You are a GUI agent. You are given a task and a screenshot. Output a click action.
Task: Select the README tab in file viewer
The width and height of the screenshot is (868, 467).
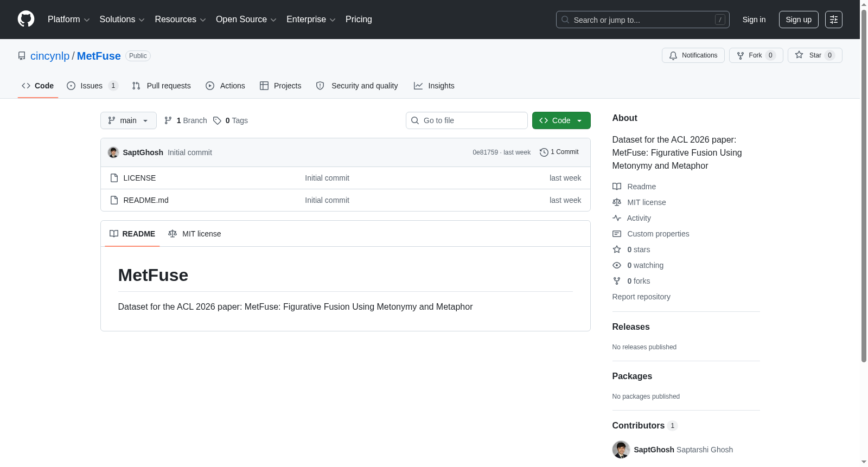[x=132, y=234]
